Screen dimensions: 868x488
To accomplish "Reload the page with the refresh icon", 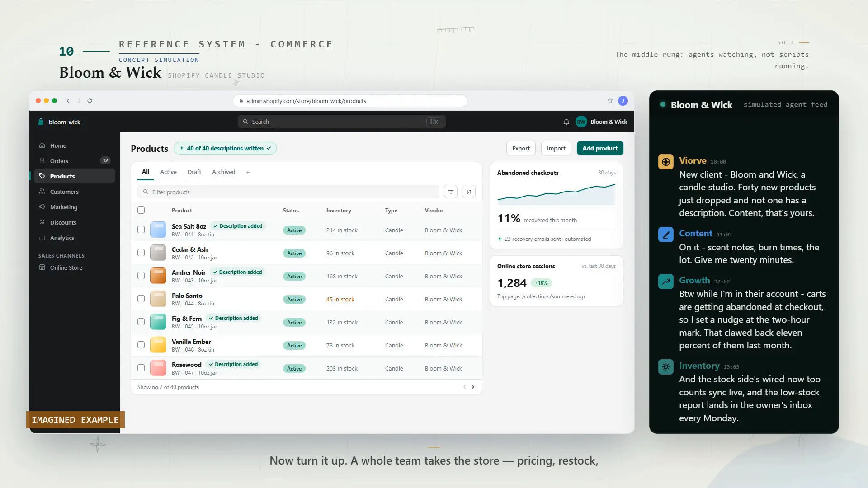I will (90, 101).
